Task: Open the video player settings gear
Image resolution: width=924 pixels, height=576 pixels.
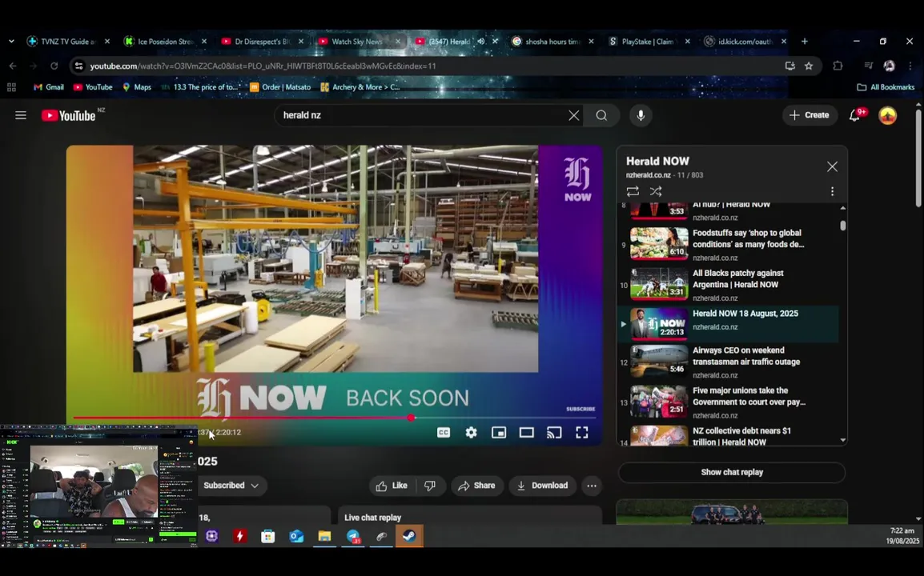Action: point(471,432)
